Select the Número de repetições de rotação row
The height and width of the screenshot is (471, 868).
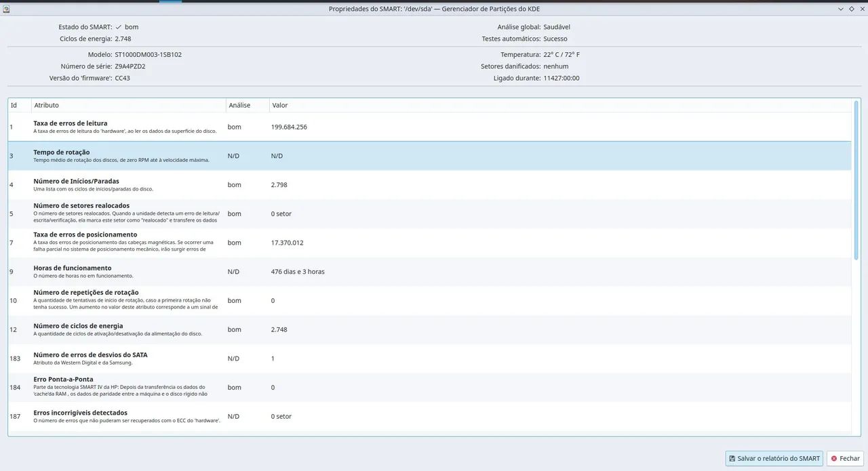coord(430,300)
